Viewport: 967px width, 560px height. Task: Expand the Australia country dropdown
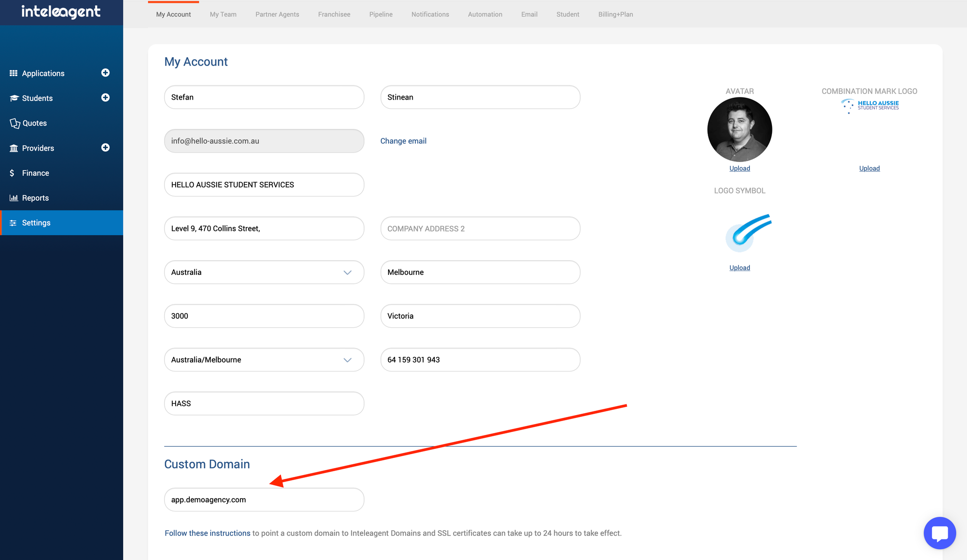tap(348, 272)
